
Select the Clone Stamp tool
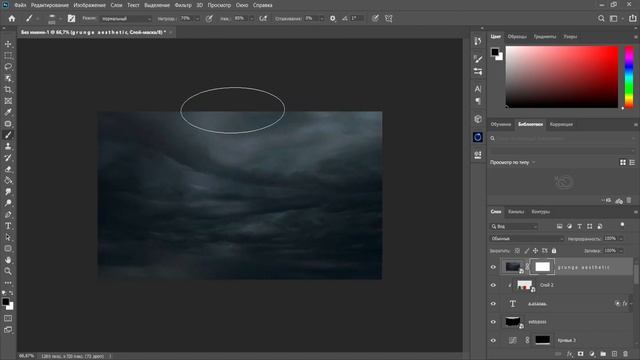pos(8,146)
